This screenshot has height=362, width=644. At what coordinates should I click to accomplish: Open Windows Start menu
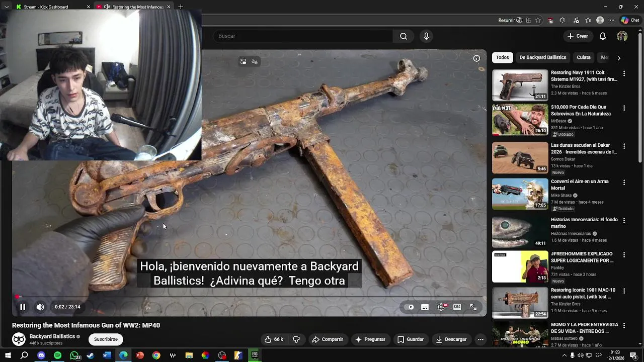pyautogui.click(x=8, y=355)
